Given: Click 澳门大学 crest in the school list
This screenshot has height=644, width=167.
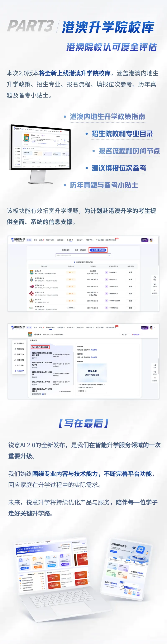Looking at the screenshot, I should [31, 301].
